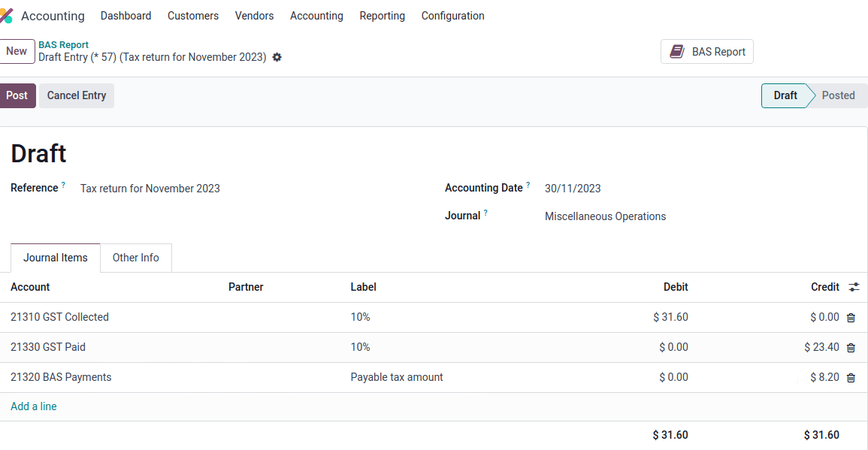868x450 pixels.
Task: Open the BAS Report
Action: pos(706,51)
